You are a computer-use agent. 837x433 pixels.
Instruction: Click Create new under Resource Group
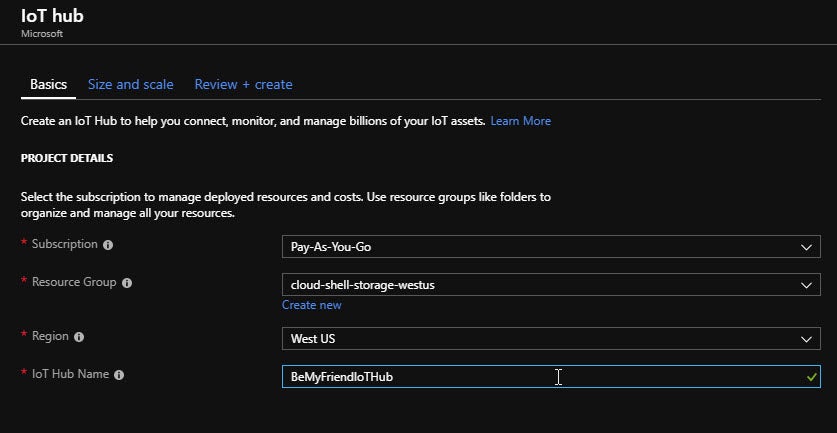pos(311,305)
